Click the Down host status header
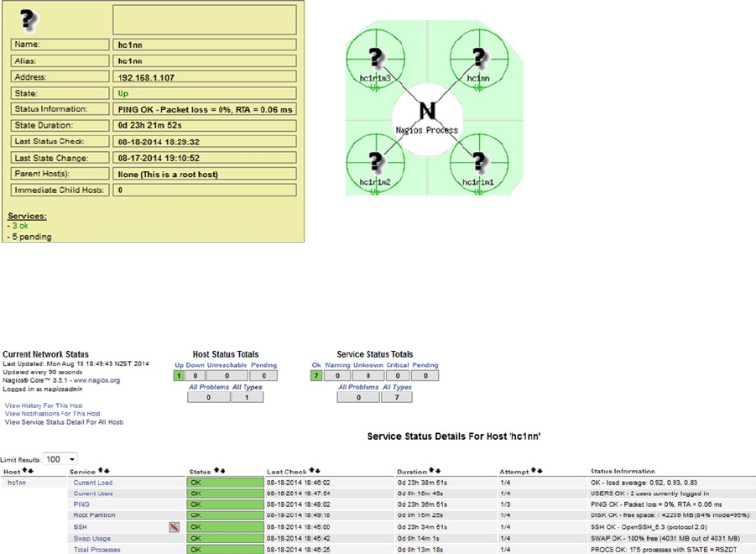This screenshot has width=756, height=554. point(196,365)
